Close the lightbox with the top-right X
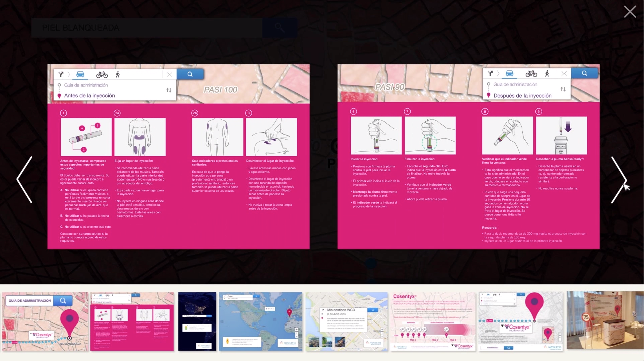 coord(630,12)
